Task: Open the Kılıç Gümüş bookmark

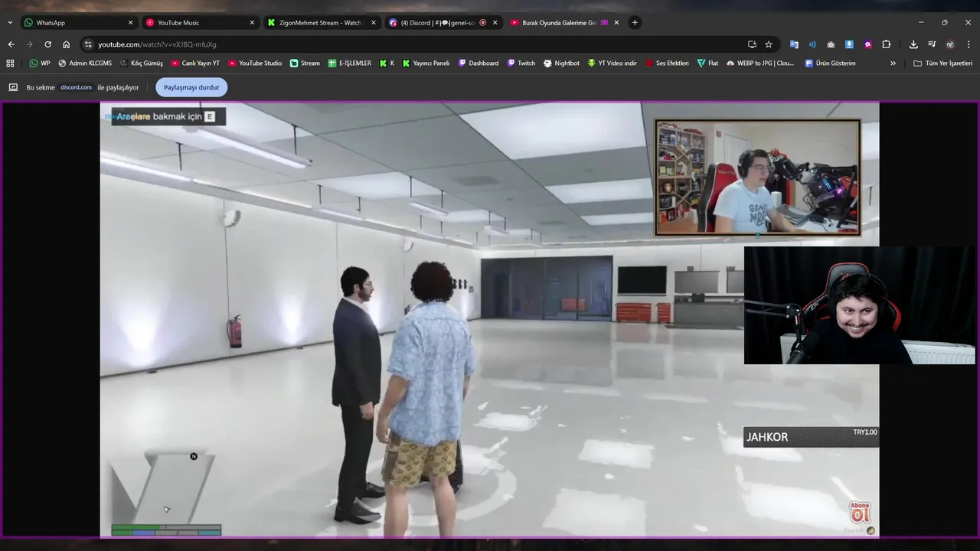Action: pyautogui.click(x=141, y=64)
